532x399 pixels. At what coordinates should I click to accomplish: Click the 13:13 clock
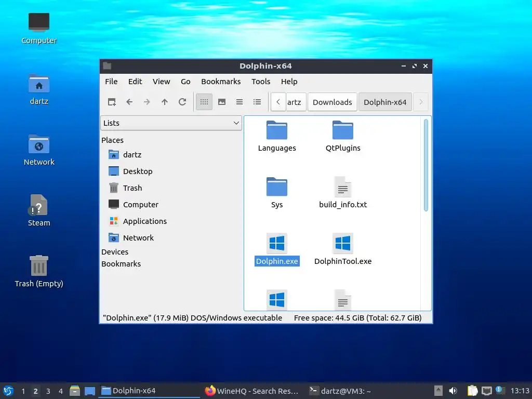pos(520,391)
